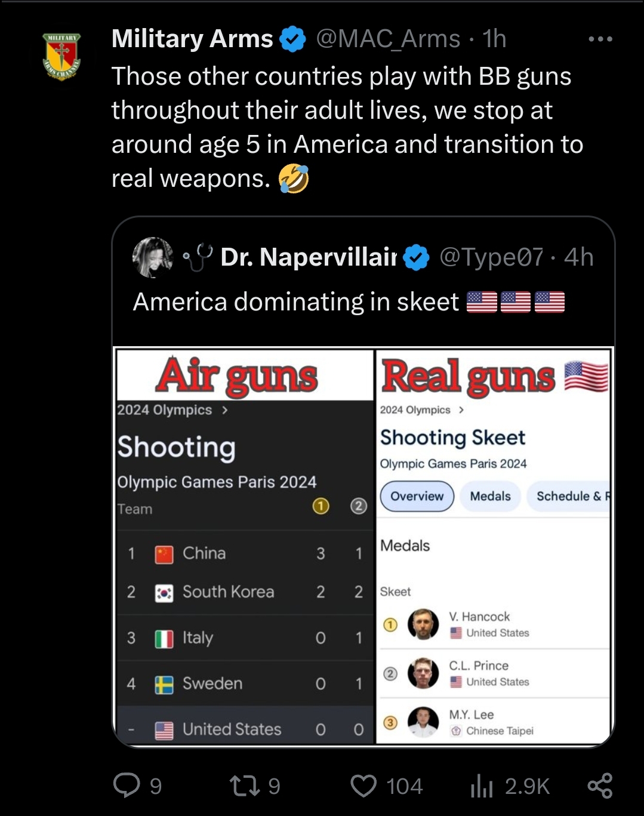Select the Overview tab
Viewport: 644px width, 816px height.
click(417, 497)
